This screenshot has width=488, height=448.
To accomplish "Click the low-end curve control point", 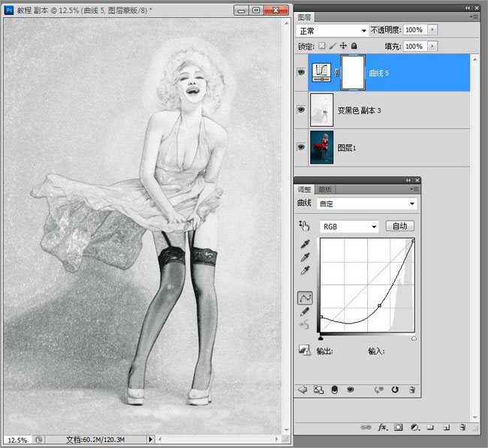I will [x=321, y=317].
